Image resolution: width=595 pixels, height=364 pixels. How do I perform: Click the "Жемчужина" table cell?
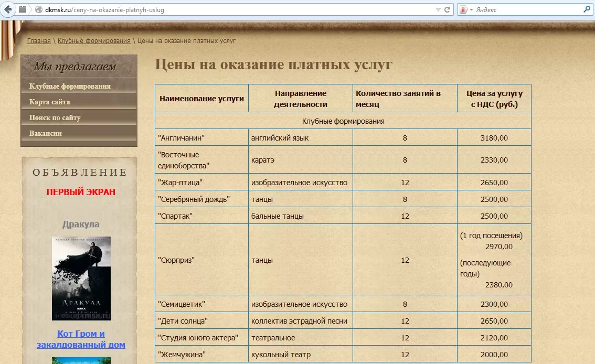tap(201, 355)
